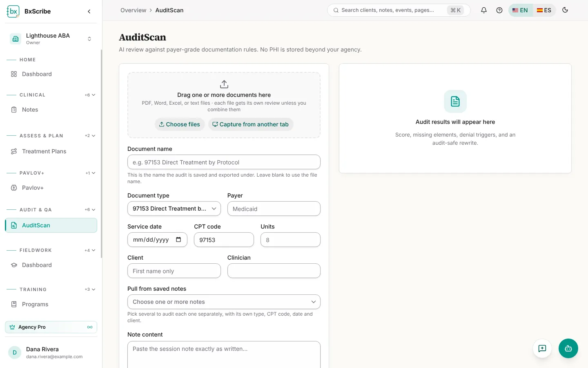The width and height of the screenshot is (588, 368).
Task: Click the Document name field
Action: tap(224, 162)
